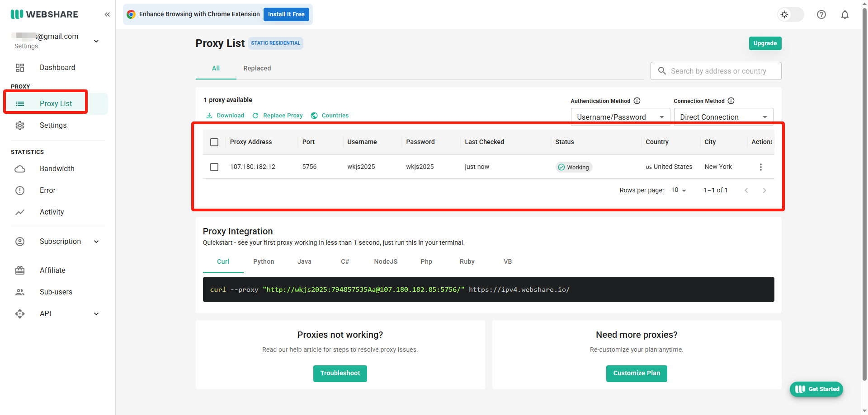Click the Sub-users people icon
The width and height of the screenshot is (868, 415).
coord(20,292)
